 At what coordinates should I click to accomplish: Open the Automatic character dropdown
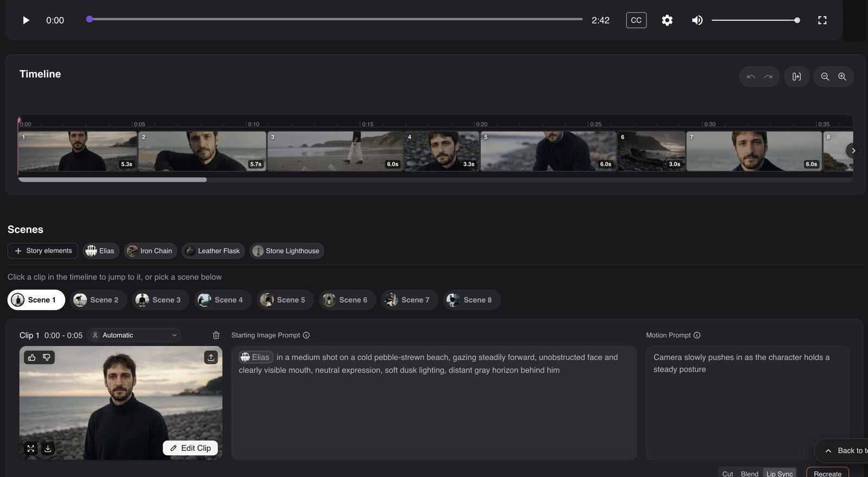[x=134, y=335]
